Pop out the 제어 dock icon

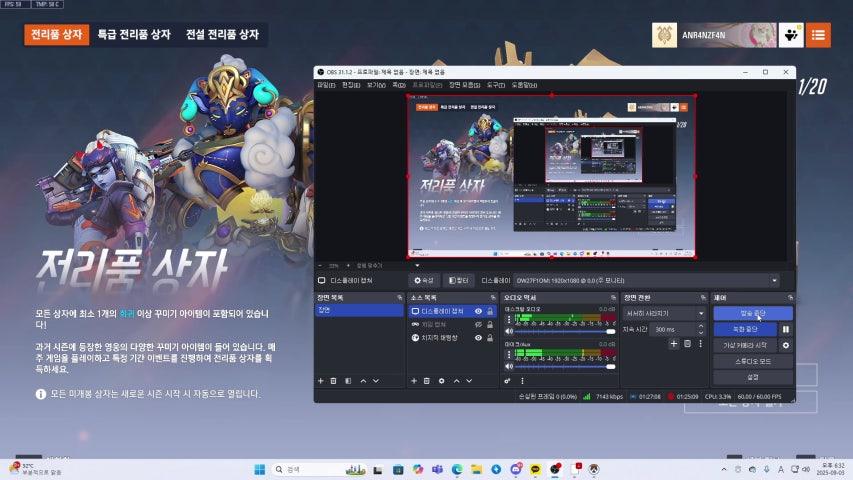click(x=790, y=298)
